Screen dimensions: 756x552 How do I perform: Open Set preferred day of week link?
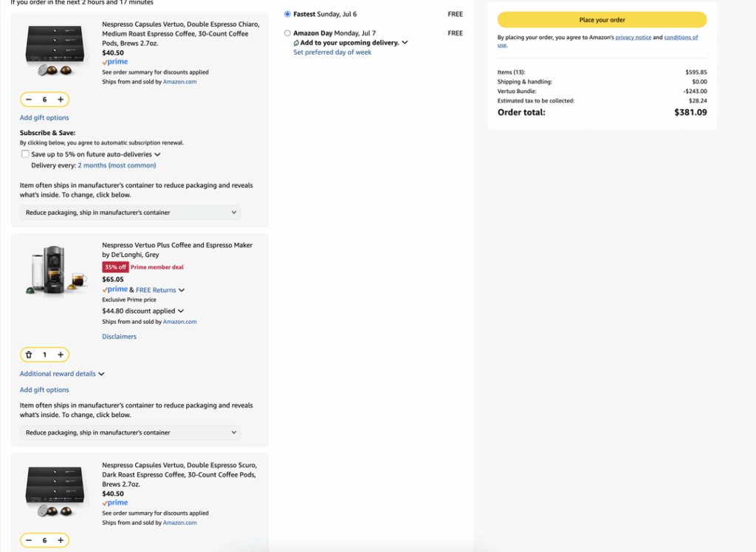coord(332,52)
